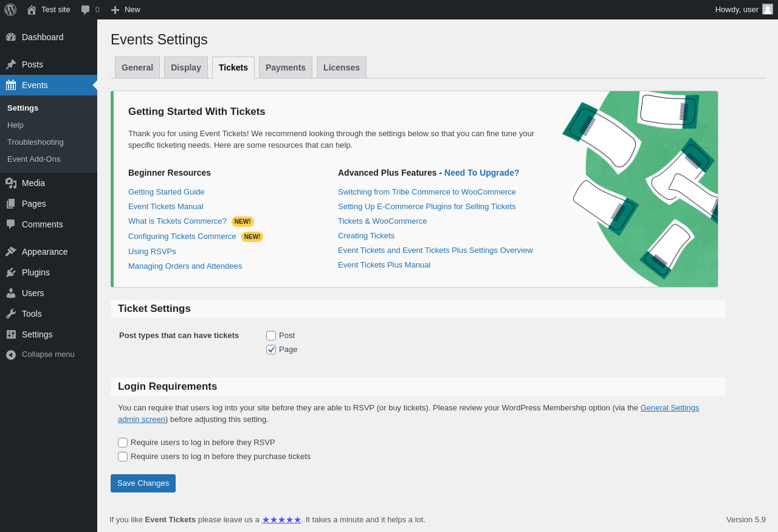
Task: Open the Event Tickets Manual link
Action: point(166,207)
